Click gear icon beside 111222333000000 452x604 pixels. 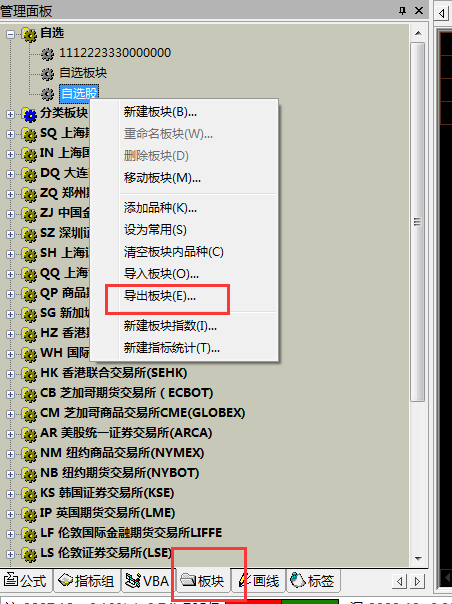tap(47, 53)
